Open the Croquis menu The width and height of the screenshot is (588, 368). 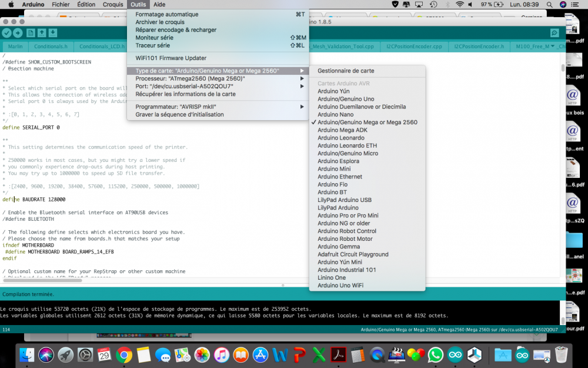point(113,5)
